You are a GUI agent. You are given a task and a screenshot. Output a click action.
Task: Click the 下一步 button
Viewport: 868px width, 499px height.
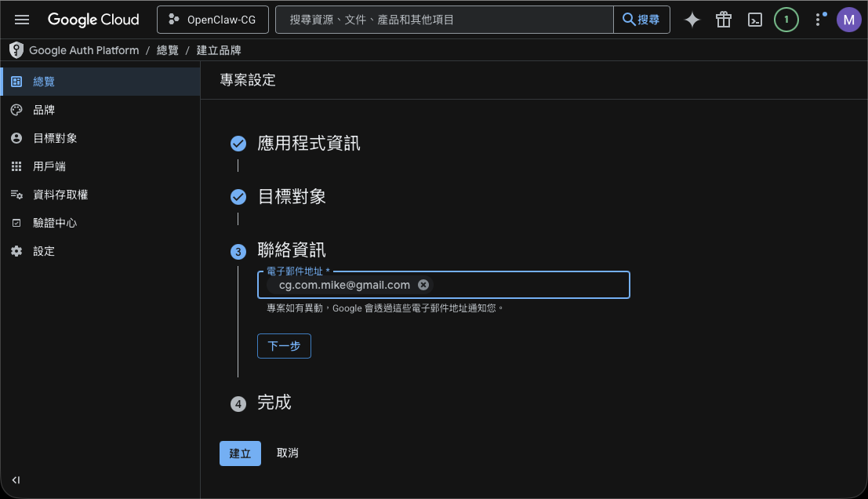point(284,346)
